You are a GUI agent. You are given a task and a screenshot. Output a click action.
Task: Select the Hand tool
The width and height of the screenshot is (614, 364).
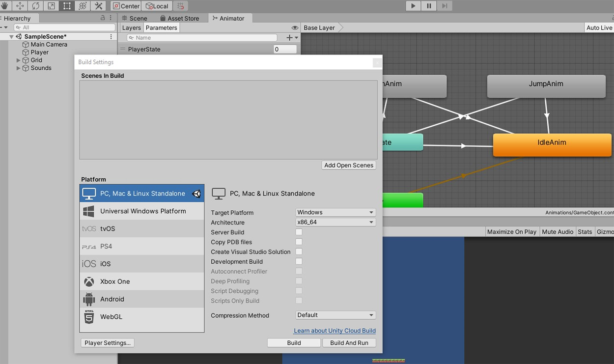click(4, 6)
